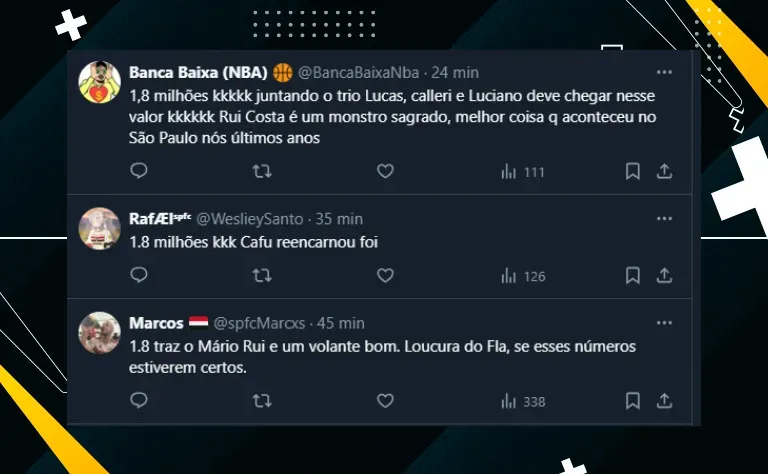Retweet the Cafu reencarnou tweet
Screen dimensions: 768x474
point(262,275)
